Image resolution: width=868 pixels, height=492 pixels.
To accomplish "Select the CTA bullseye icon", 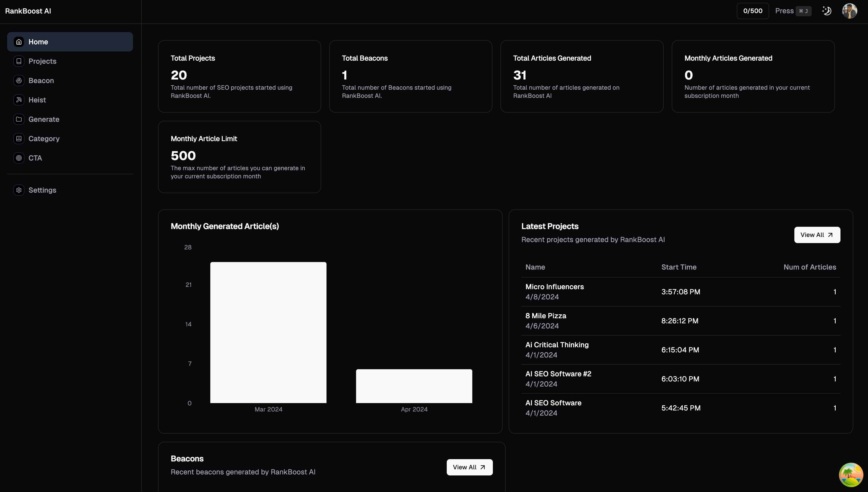I will point(19,158).
